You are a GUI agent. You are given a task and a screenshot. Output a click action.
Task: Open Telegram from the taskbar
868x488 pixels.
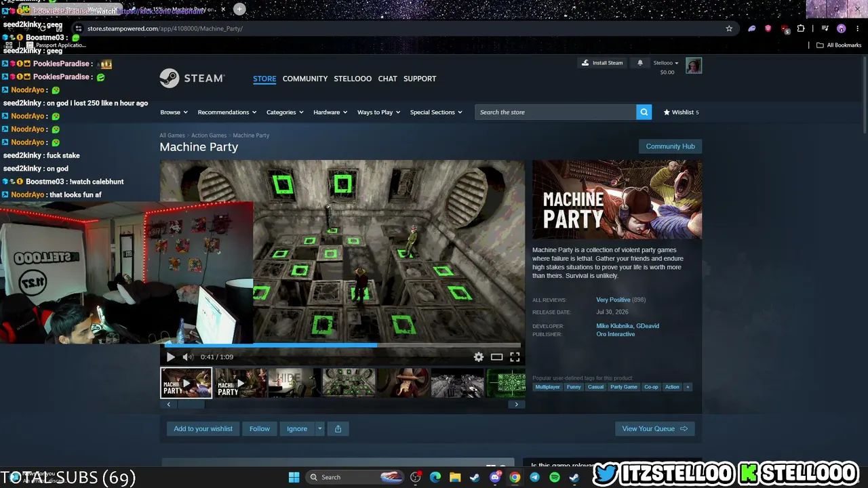pyautogui.click(x=534, y=477)
